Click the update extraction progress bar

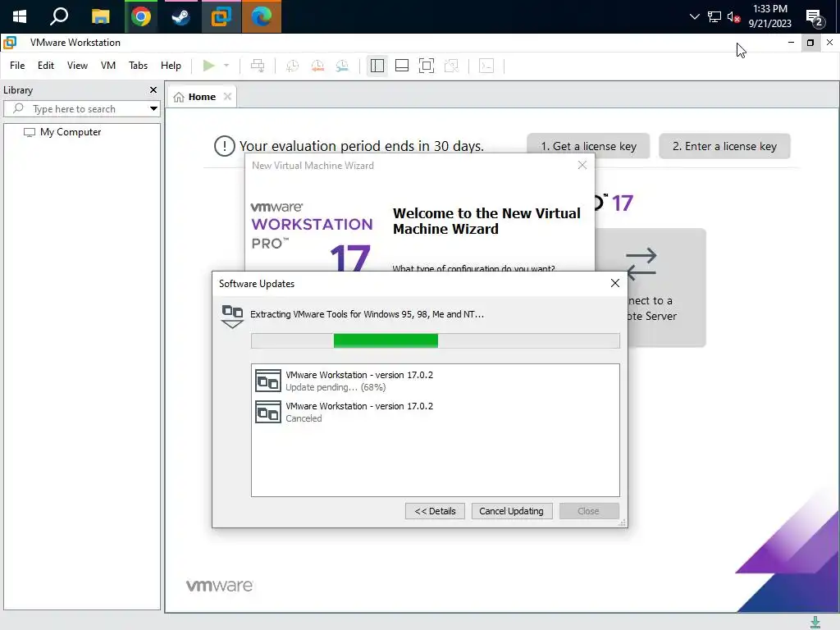pyautogui.click(x=436, y=340)
